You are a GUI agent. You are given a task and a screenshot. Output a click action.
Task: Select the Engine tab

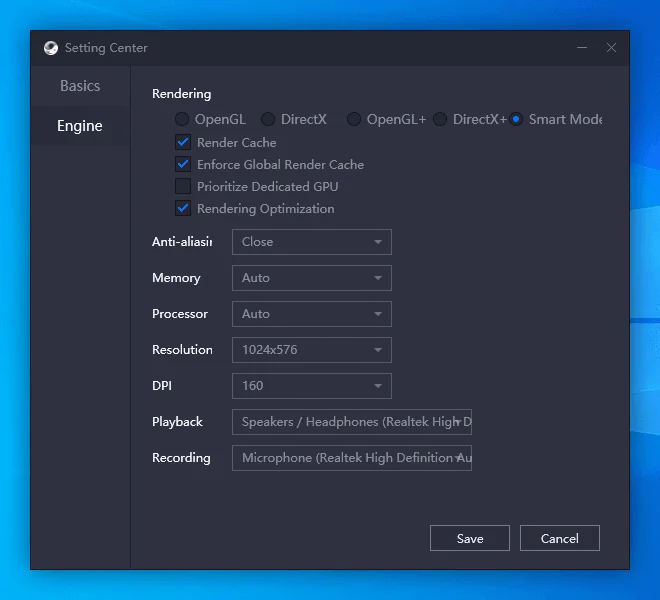[80, 126]
